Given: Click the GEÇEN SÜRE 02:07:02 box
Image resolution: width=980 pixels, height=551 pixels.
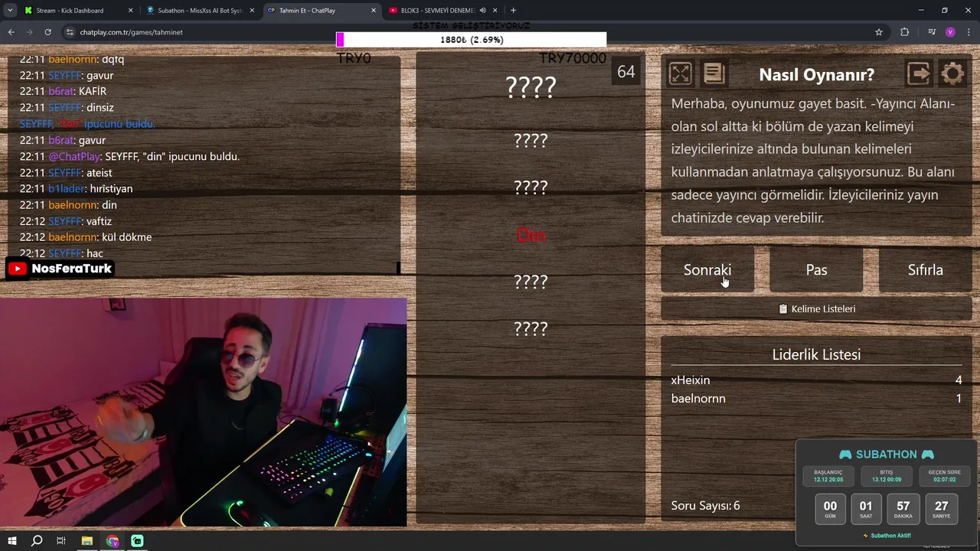Looking at the screenshot, I should pyautogui.click(x=944, y=476).
